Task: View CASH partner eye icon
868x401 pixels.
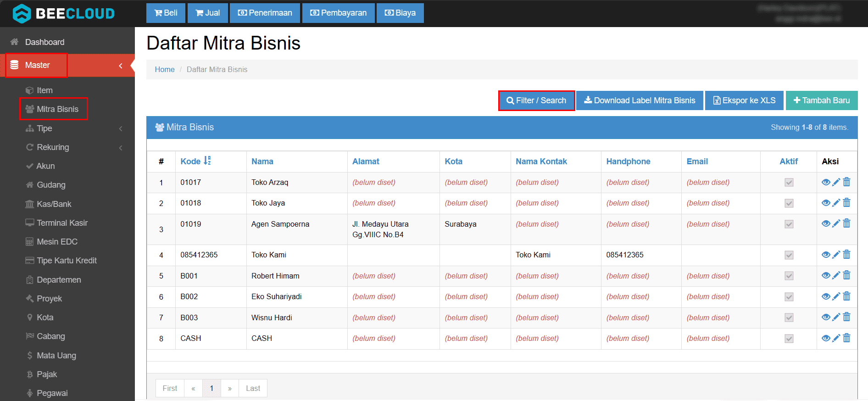Action: 826,338
